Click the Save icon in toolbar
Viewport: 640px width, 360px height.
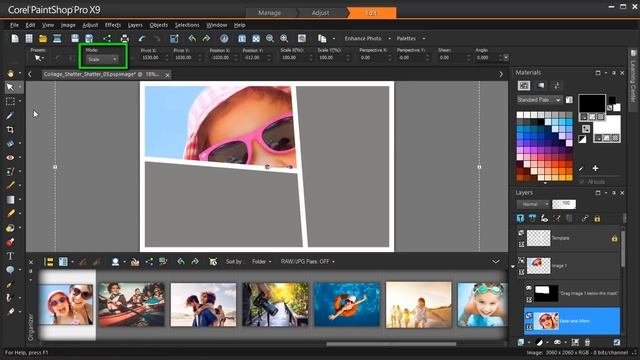pos(75,38)
